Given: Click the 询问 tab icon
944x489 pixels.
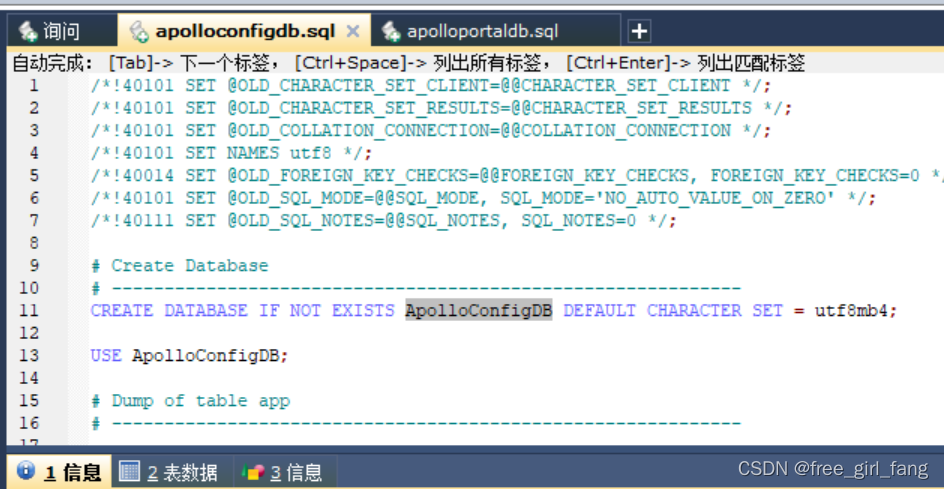Looking at the screenshot, I should 28,31.
